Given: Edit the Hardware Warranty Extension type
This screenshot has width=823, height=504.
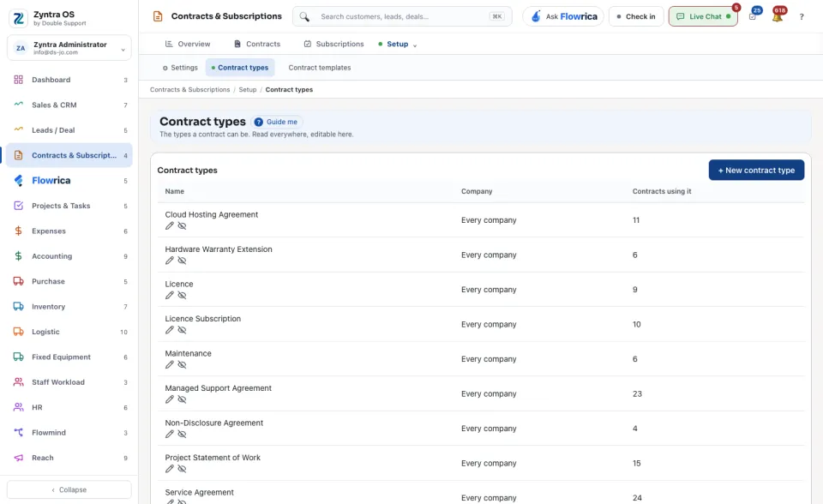Looking at the screenshot, I should coord(170,261).
